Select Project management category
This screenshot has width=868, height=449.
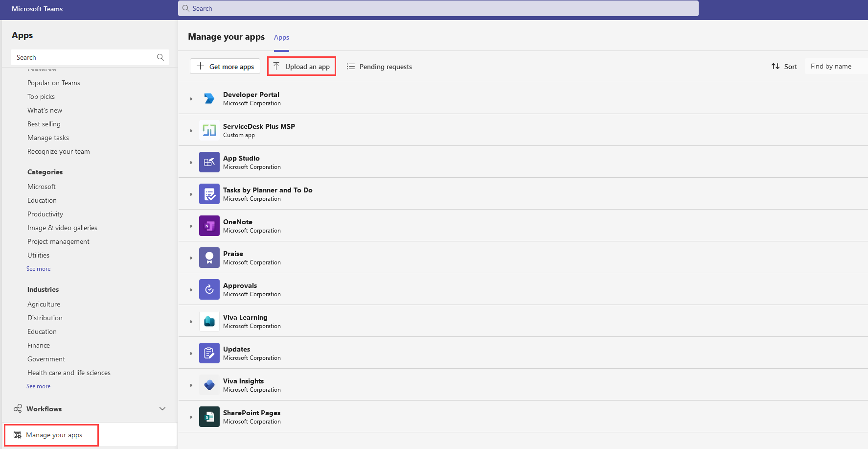click(58, 241)
